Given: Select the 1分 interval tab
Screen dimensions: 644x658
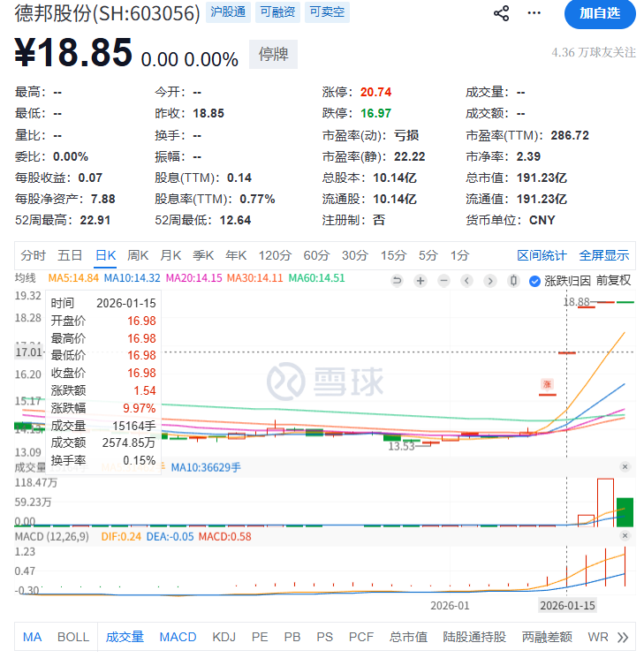Looking at the screenshot, I should coord(459,255).
